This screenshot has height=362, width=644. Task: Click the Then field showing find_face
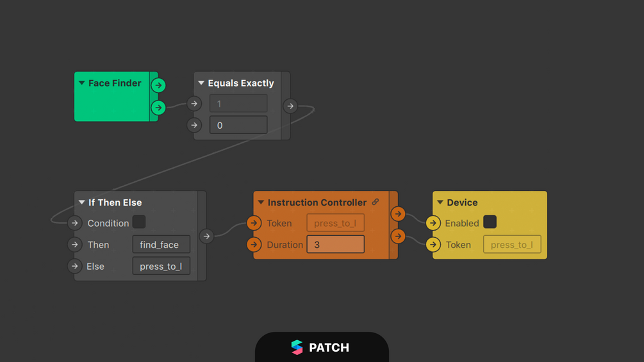click(161, 245)
